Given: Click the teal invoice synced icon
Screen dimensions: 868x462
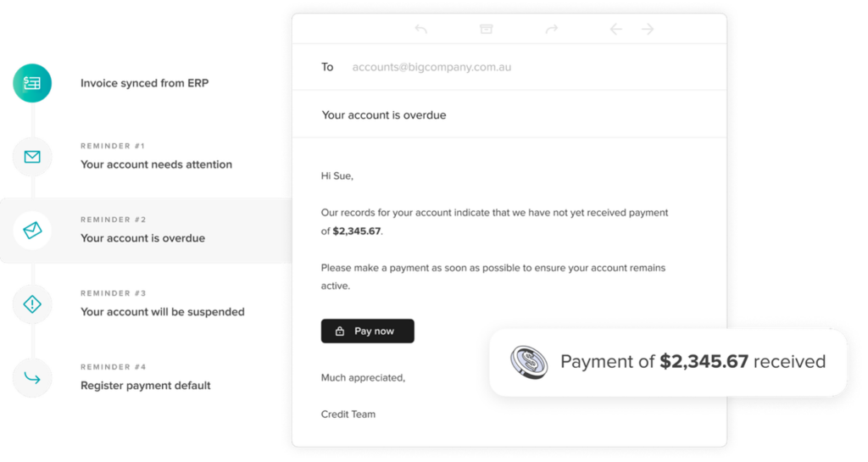Looking at the screenshot, I should [x=32, y=83].
